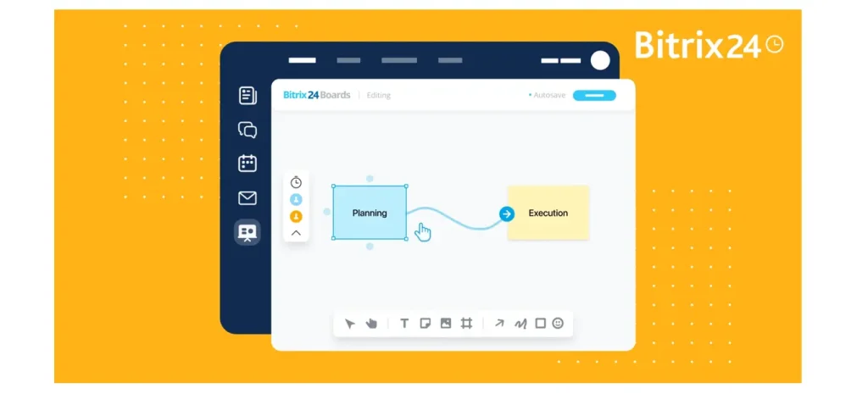Choose the rectangle shape tool

pyautogui.click(x=540, y=323)
